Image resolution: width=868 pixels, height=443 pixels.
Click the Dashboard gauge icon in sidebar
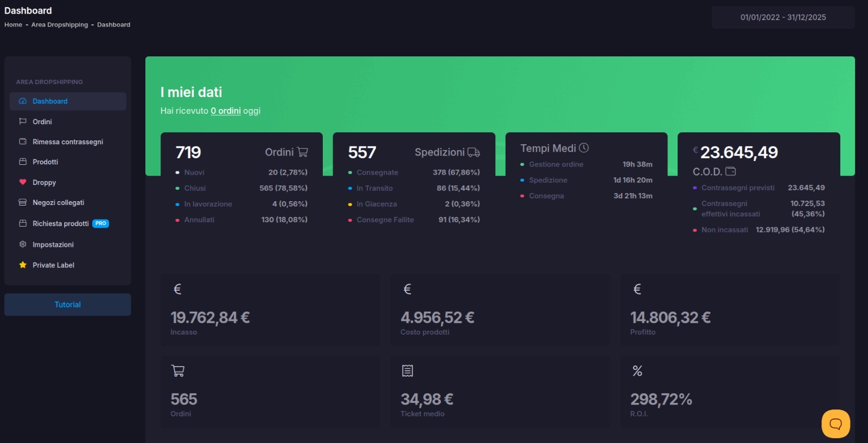click(23, 101)
